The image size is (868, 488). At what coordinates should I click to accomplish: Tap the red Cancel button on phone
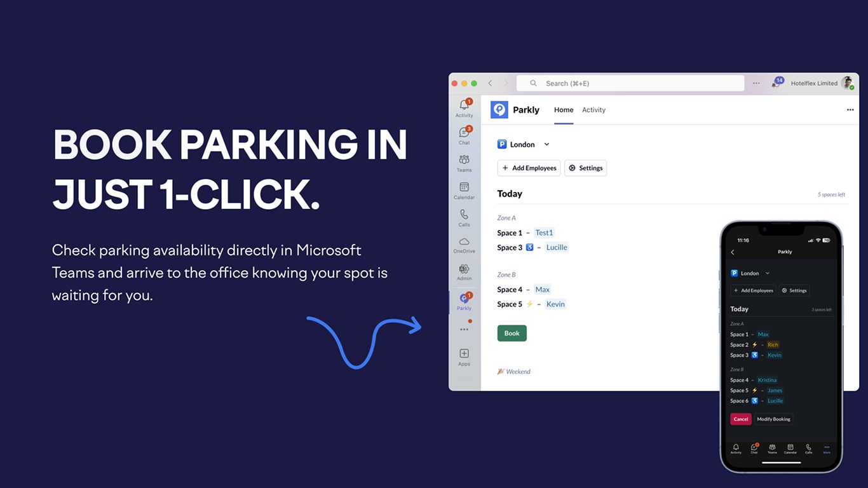click(741, 419)
